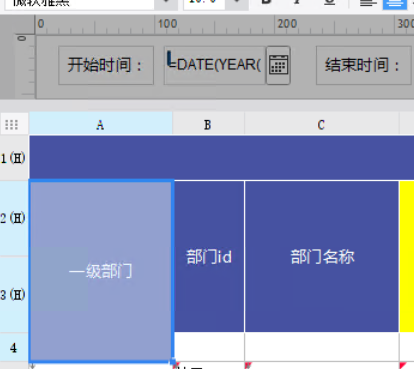Select the 部门id cell
Image resolution: width=414 pixels, height=369 pixels.
coord(209,257)
